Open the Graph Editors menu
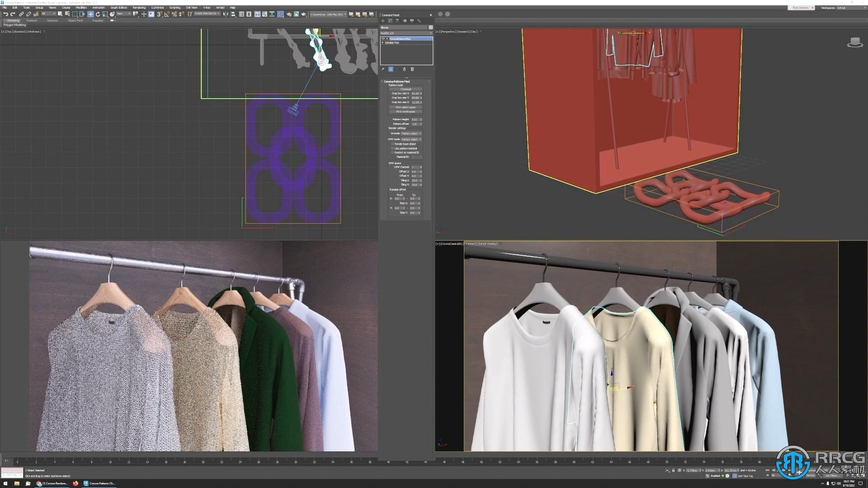The height and width of the screenshot is (488, 868). pos(119,7)
